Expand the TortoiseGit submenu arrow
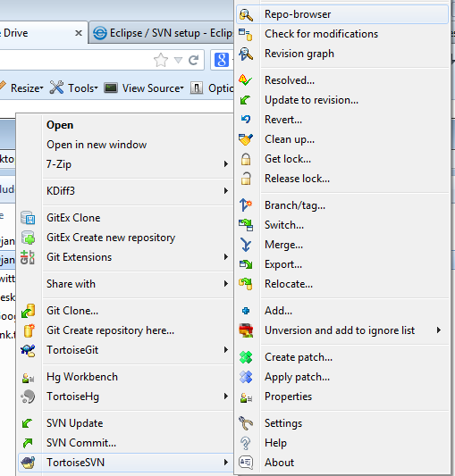Screen dimensions: 455x476 pos(226,350)
